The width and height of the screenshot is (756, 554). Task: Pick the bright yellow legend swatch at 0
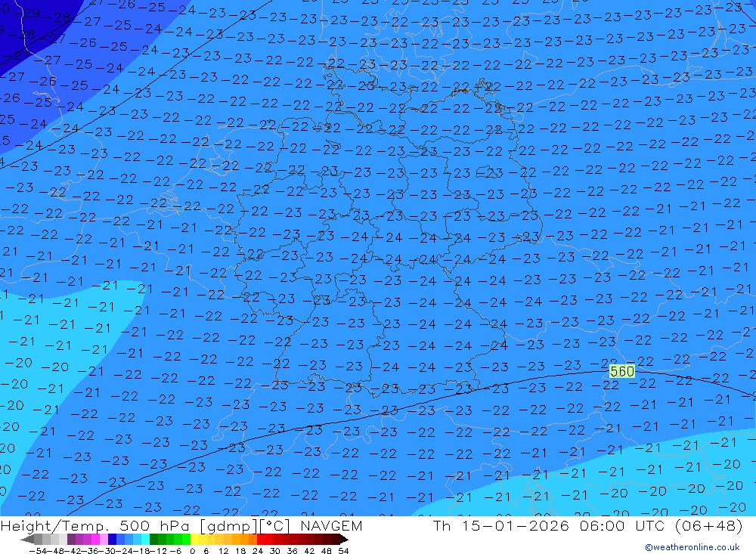[x=194, y=539]
